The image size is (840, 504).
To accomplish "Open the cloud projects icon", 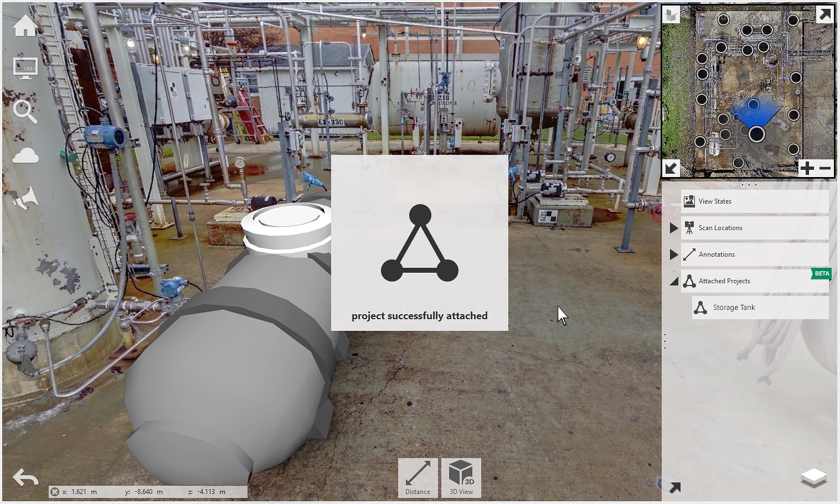I will (x=25, y=155).
